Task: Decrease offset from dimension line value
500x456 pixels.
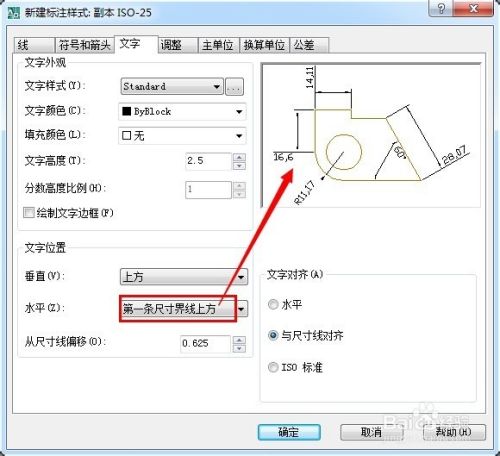Action: pos(239,349)
